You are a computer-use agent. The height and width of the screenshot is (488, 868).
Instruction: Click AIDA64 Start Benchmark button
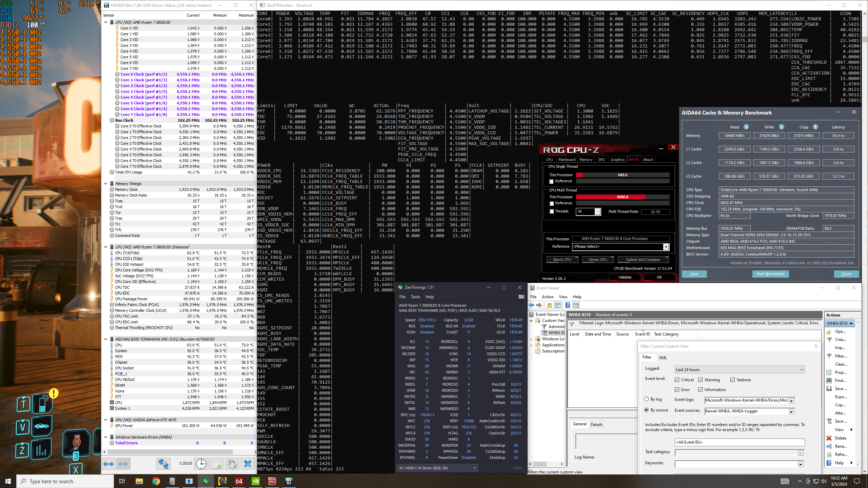click(x=770, y=274)
